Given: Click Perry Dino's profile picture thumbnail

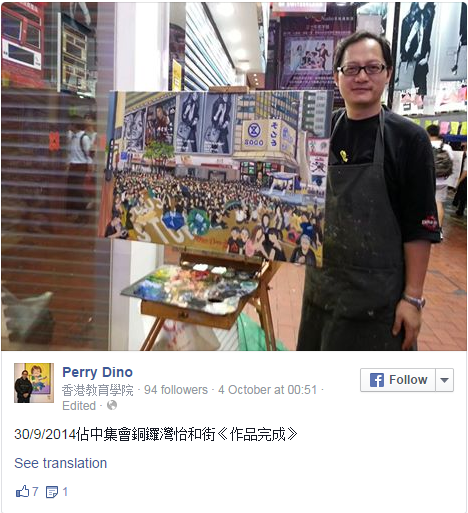Looking at the screenshot, I should [x=34, y=383].
